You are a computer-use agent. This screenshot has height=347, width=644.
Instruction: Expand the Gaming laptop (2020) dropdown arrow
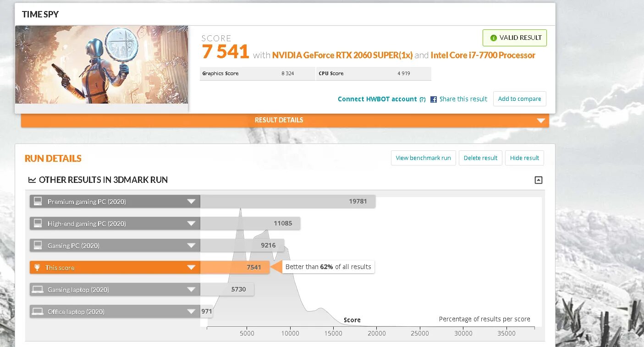(191, 290)
